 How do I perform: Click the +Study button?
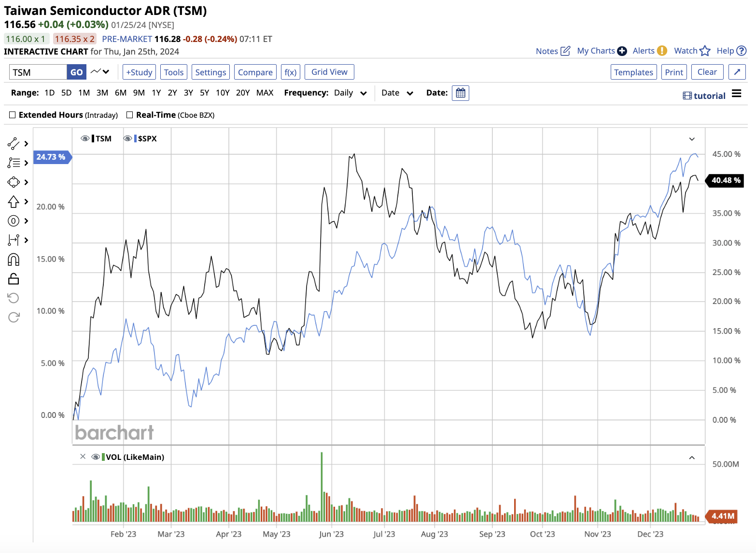(139, 72)
